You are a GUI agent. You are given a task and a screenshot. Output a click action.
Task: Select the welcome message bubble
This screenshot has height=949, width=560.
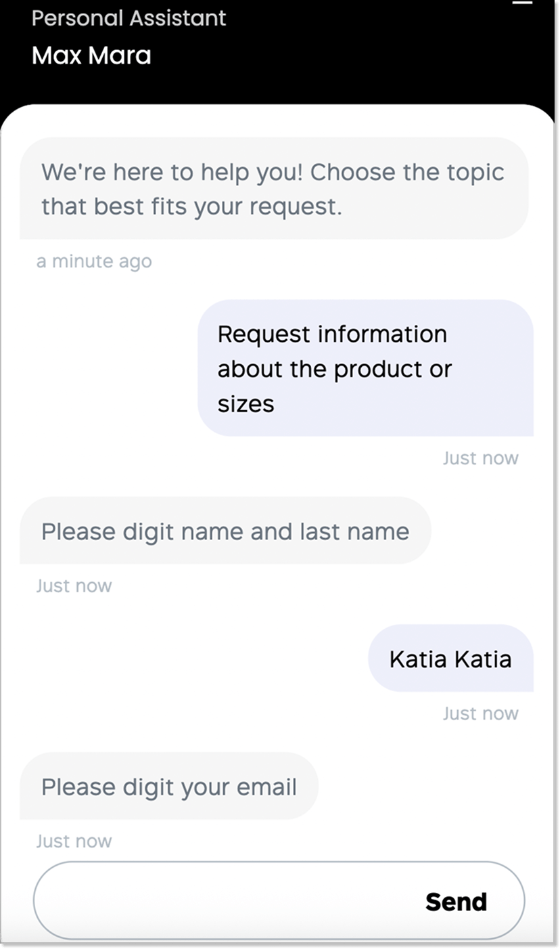(273, 189)
